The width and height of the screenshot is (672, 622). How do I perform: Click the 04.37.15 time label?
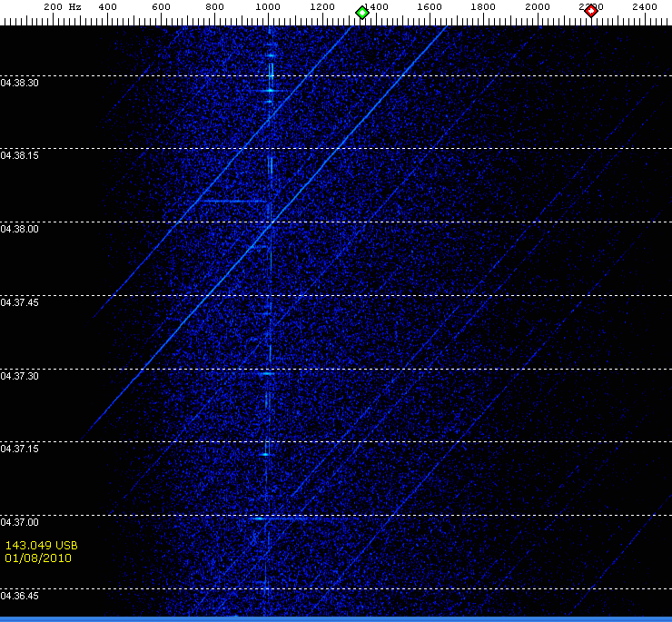(x=19, y=449)
